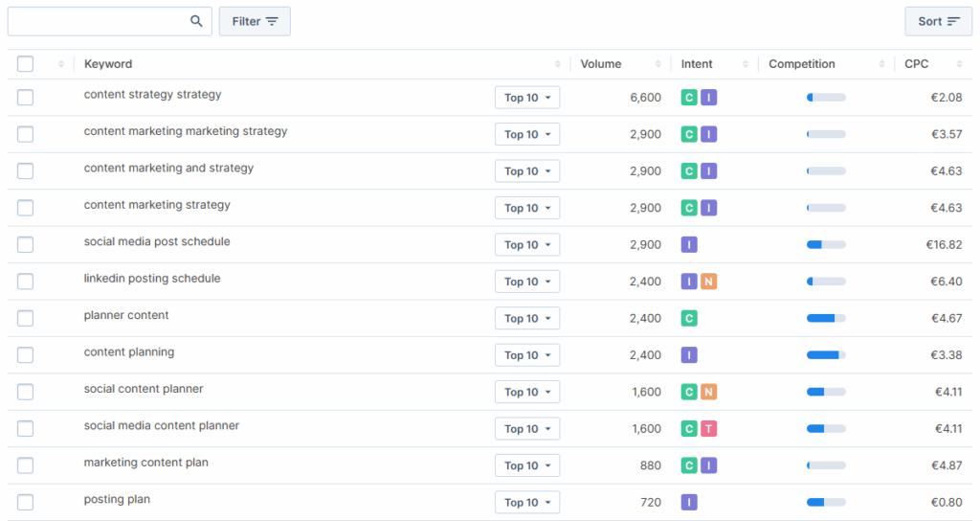Click competition bar for content planning
The width and height of the screenshot is (980, 521).
[x=826, y=355]
